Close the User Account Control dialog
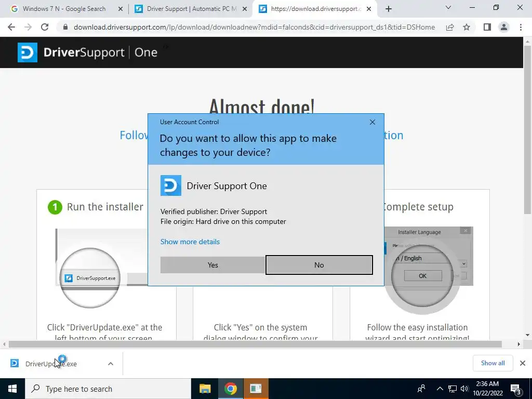532x399 pixels. (372, 122)
